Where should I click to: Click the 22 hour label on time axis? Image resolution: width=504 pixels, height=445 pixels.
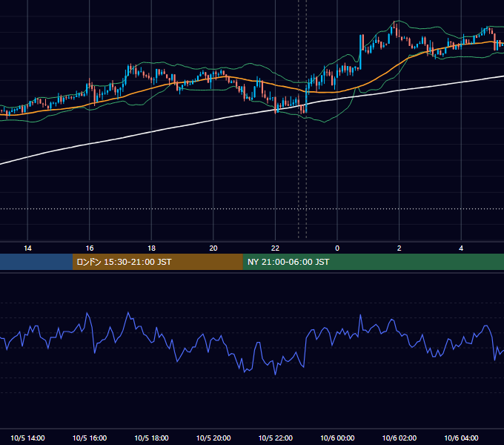(x=275, y=248)
